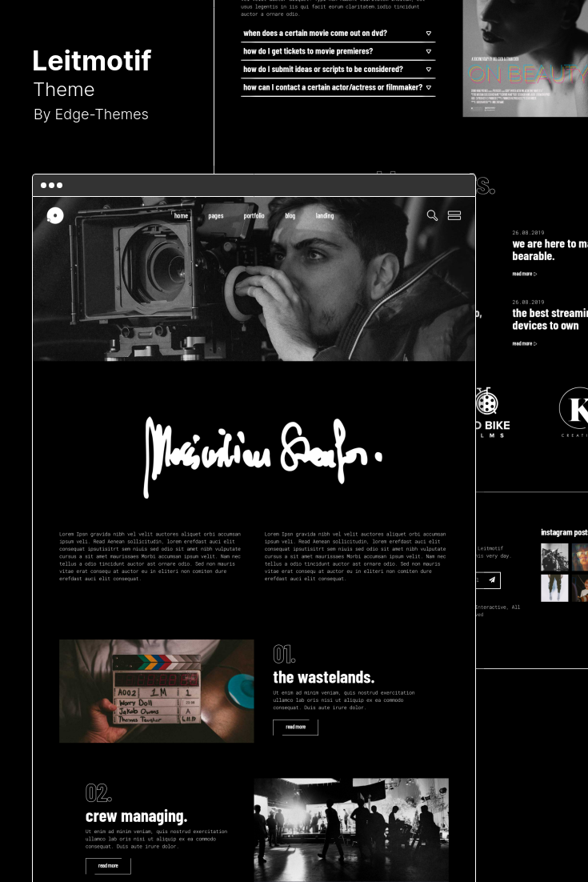The image size is (588, 882).
Task: Open the blog menu item
Action: [x=290, y=216]
